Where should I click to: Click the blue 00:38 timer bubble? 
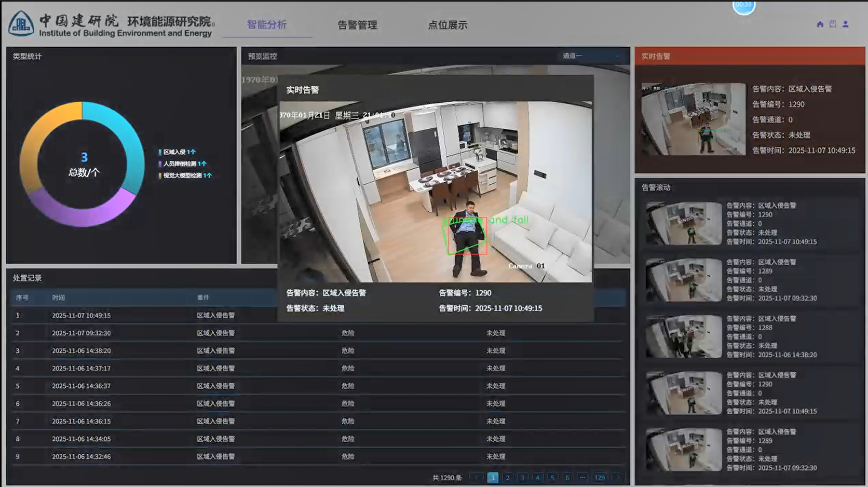(x=743, y=6)
